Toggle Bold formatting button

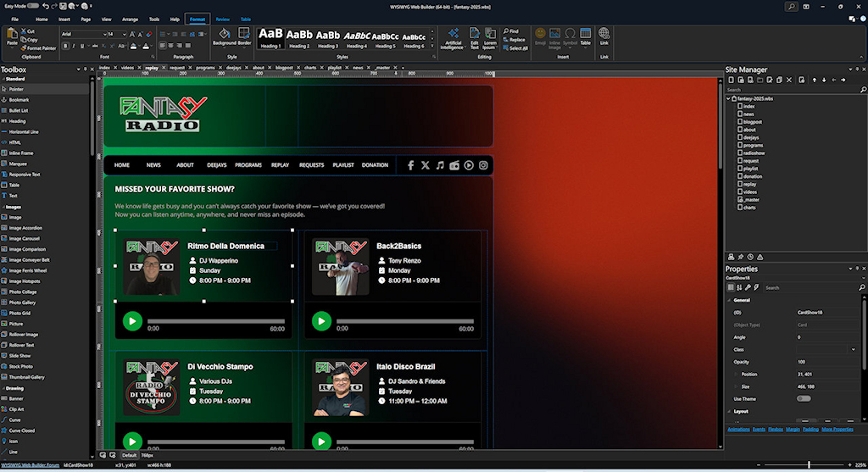coord(65,46)
